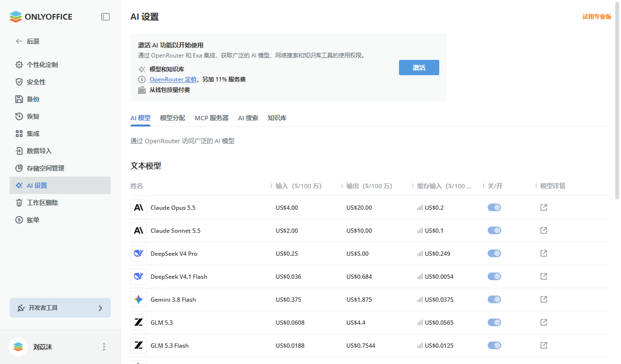This screenshot has height=364, width=621.
Task: Open 存储空间管理 pie chart icon
Action: [x=19, y=168]
